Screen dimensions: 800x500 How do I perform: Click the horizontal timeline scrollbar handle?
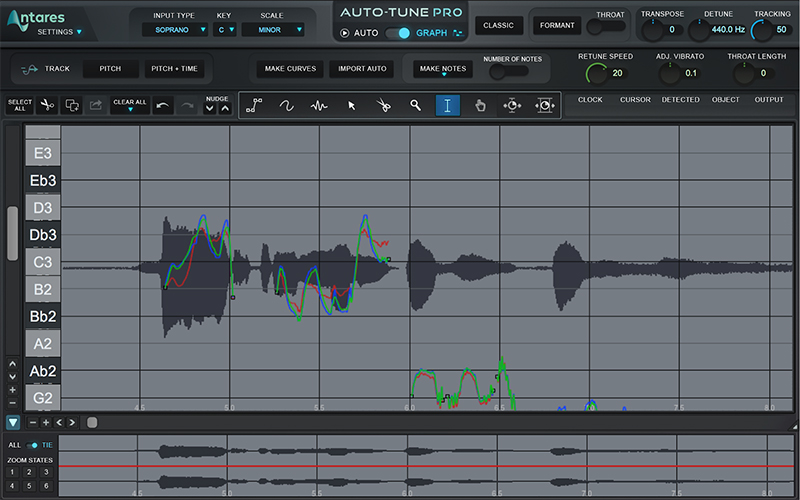pos(92,422)
